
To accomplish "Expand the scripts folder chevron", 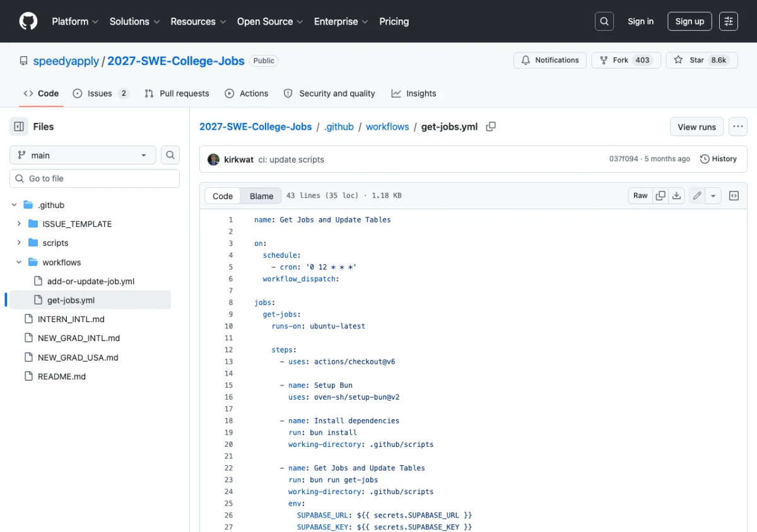I will [x=19, y=243].
